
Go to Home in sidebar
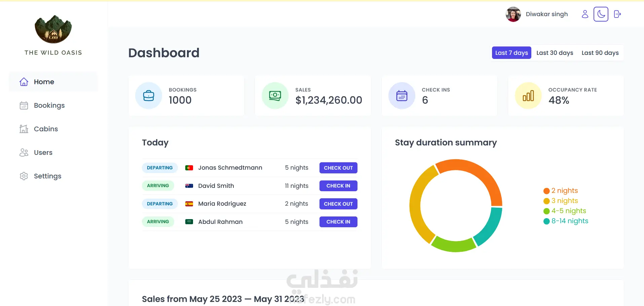[53, 82]
